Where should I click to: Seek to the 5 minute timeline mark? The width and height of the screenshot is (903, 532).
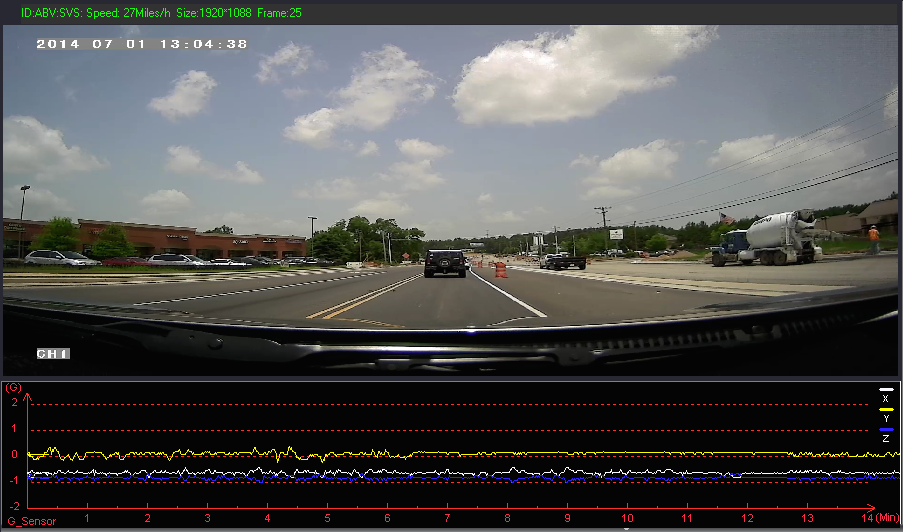pos(327,518)
